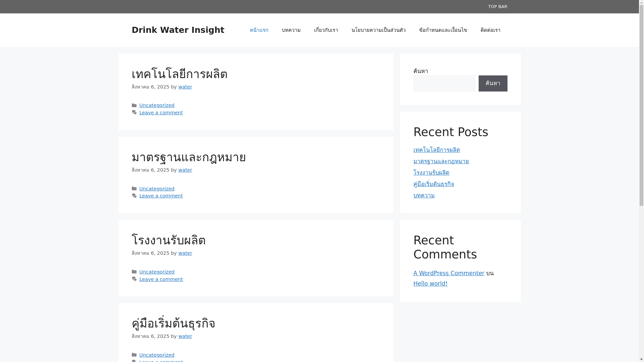Click the TOP BAR text
The height and width of the screenshot is (362, 644).
[497, 7]
